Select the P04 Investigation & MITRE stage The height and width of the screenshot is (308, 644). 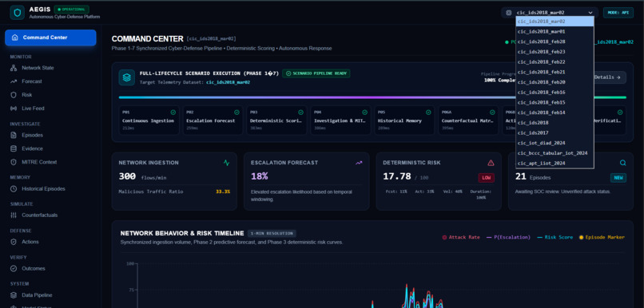tap(341, 120)
